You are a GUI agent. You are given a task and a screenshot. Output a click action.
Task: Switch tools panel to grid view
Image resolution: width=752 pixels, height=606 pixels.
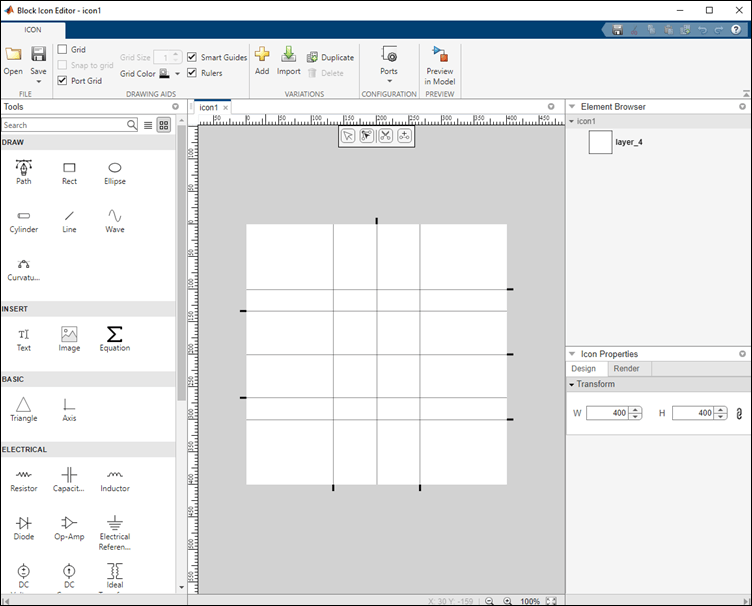pos(164,125)
